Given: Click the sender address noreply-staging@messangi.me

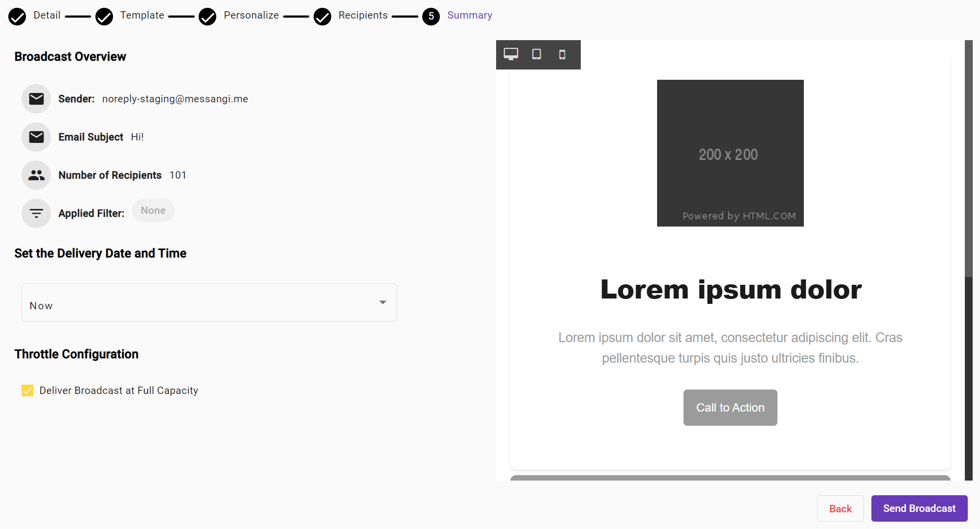Looking at the screenshot, I should (175, 99).
